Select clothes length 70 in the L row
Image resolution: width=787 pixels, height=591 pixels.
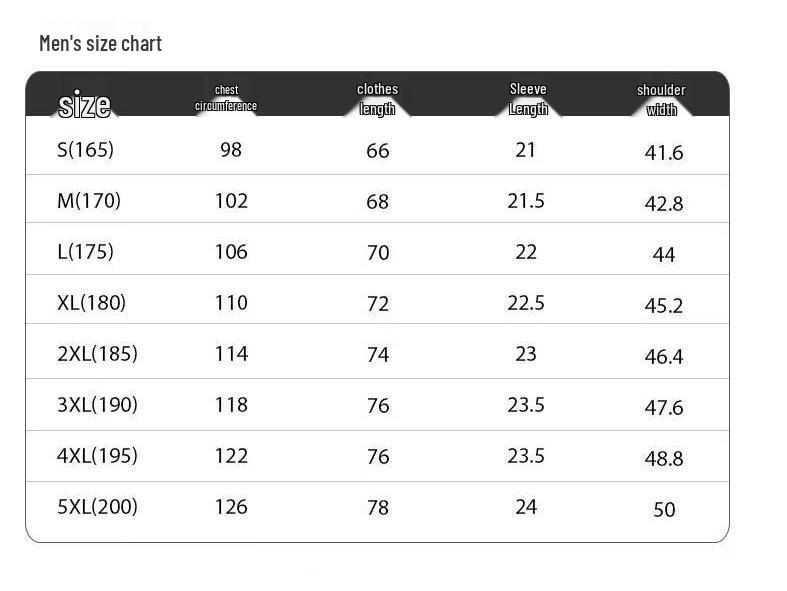(378, 253)
